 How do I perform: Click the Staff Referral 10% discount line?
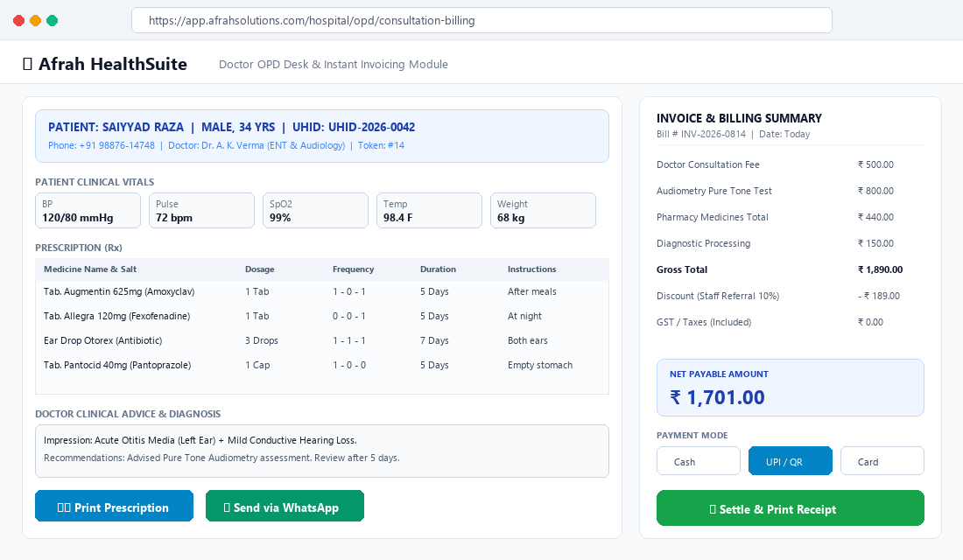tap(790, 296)
